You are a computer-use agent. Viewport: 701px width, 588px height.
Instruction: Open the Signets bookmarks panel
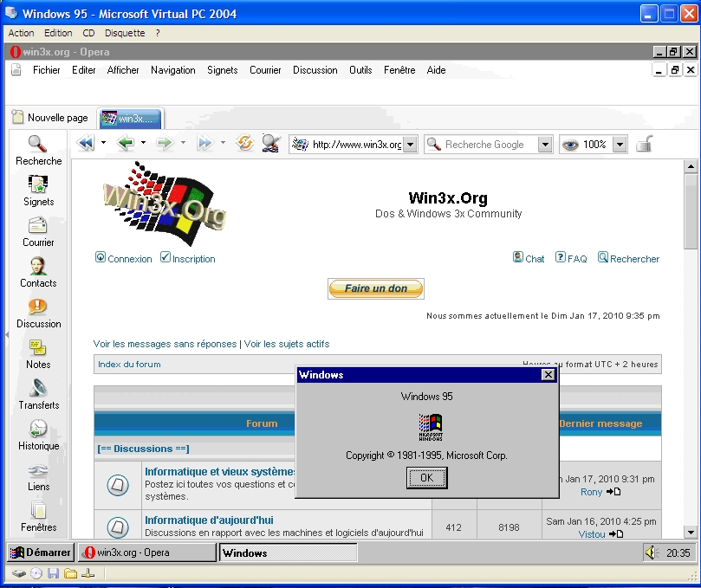tap(38, 191)
